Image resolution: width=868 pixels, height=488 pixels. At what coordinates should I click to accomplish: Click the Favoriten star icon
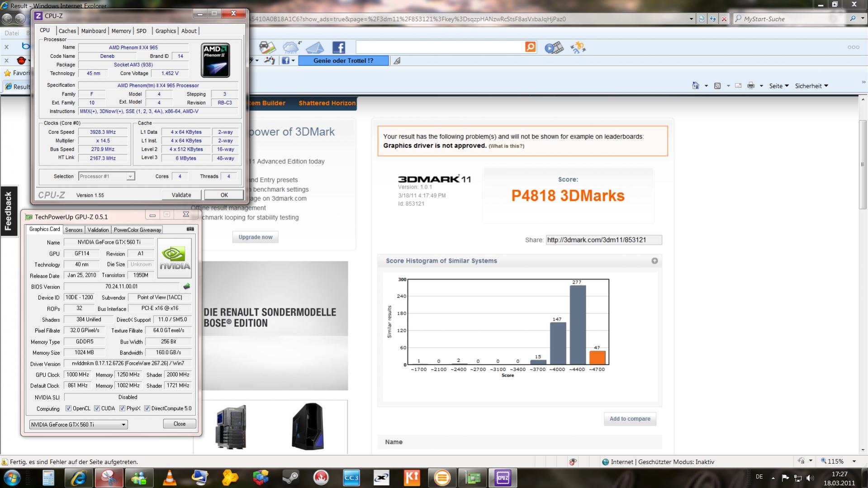point(7,73)
